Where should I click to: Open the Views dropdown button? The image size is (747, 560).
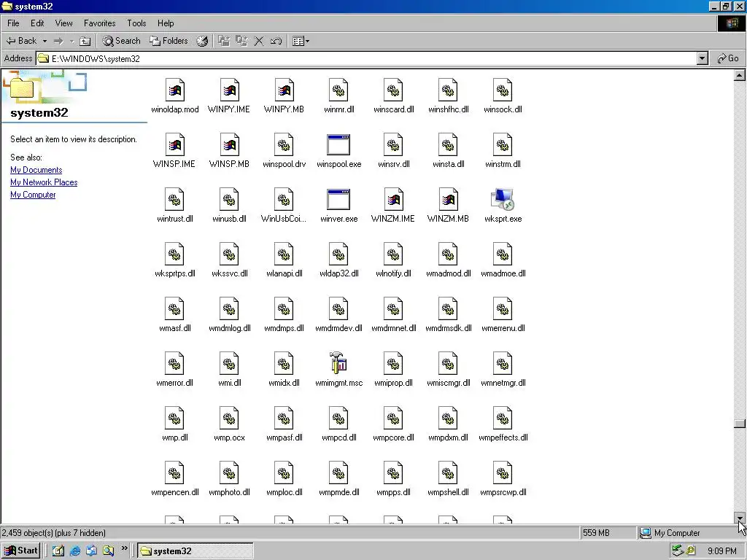coord(301,41)
